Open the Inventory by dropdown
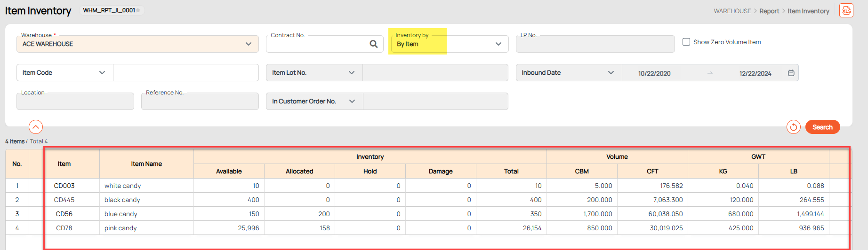Screen dimensions: 868x250 (x=498, y=44)
